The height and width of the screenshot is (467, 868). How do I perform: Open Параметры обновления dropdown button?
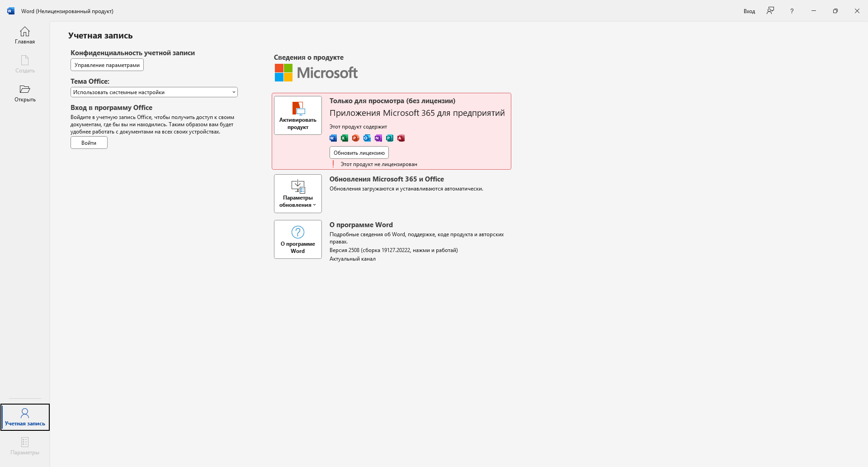[x=298, y=194]
